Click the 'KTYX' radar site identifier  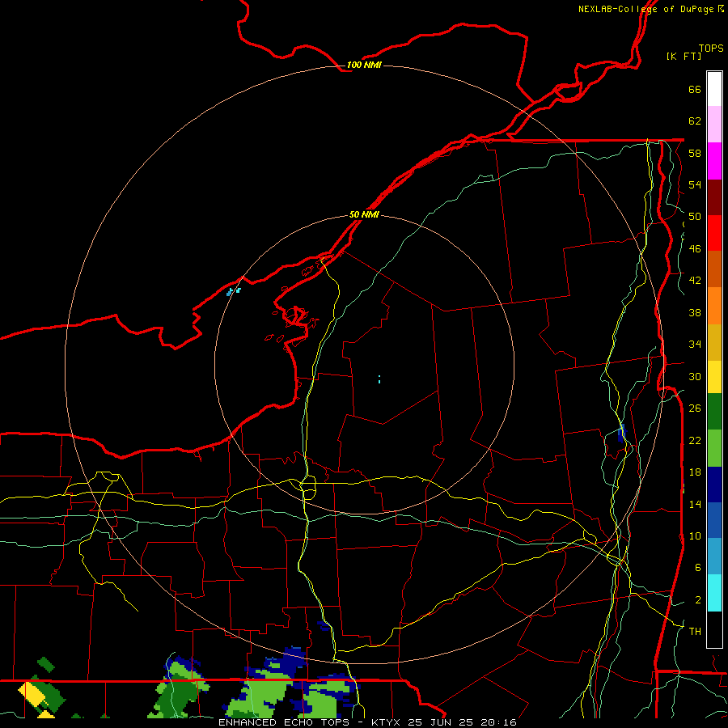[385, 722]
